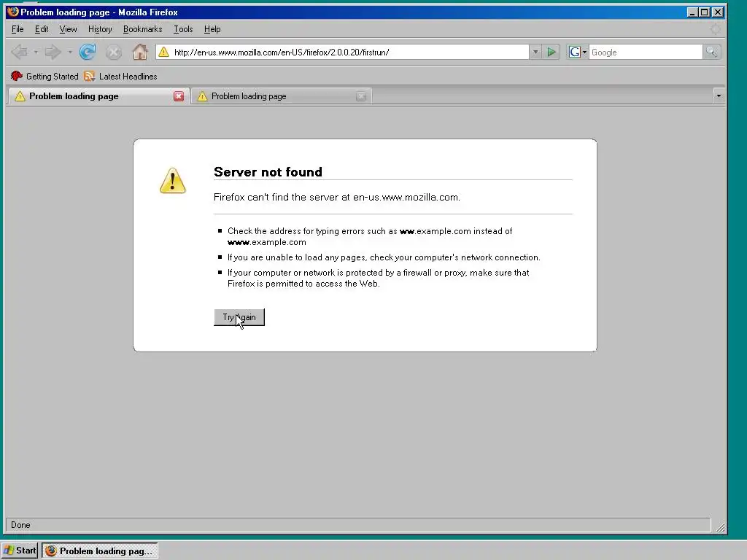This screenshot has width=747, height=560.
Task: Reload the current page
Action: [x=88, y=52]
